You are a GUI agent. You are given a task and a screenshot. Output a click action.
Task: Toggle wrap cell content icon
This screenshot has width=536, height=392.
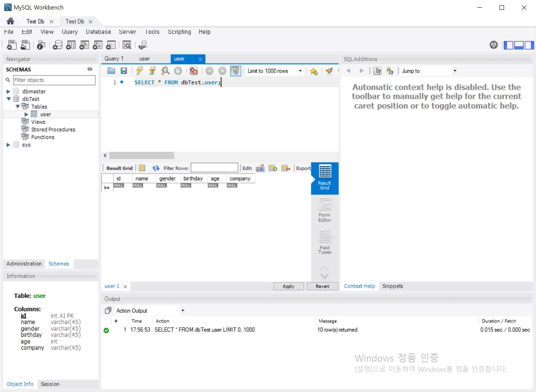[142, 168]
